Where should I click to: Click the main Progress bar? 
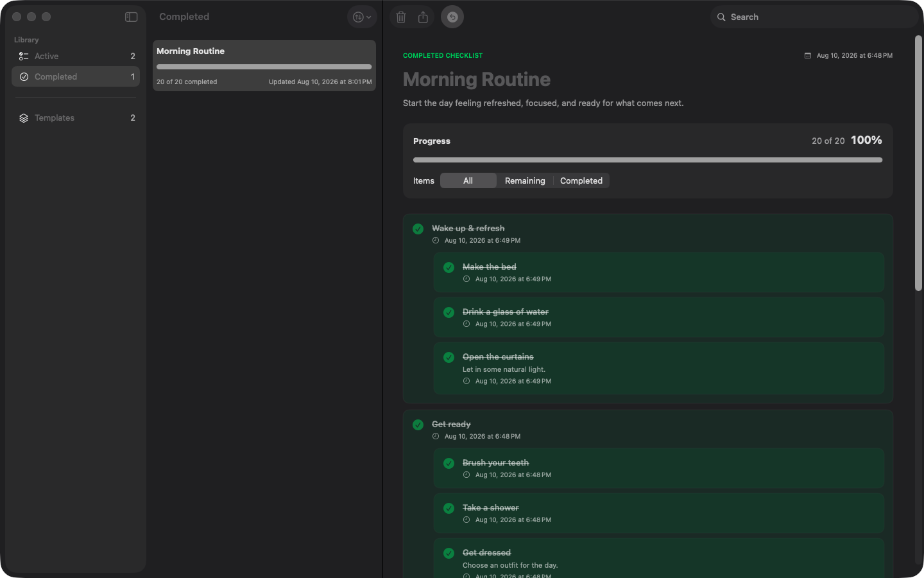[x=647, y=160]
